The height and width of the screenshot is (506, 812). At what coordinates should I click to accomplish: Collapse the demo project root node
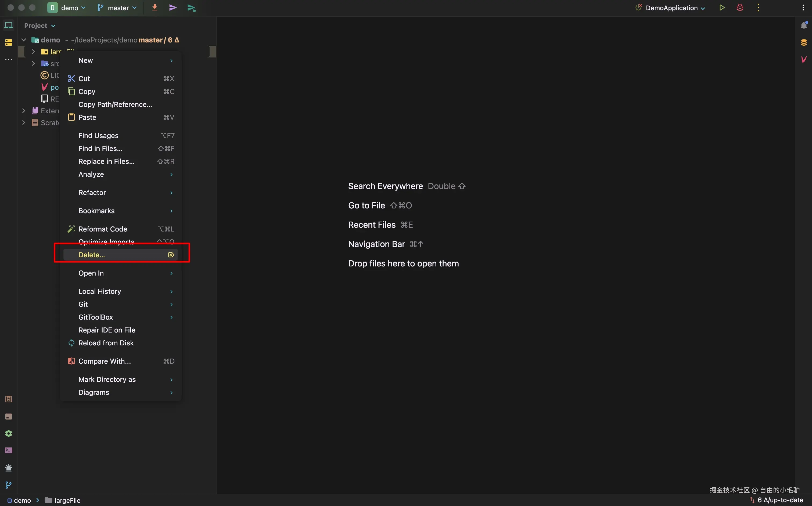click(x=24, y=40)
